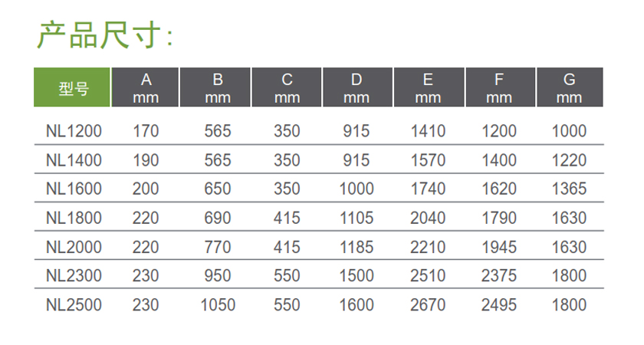644x345 pixels.
Task: Click the value 2040 in NL1800 row
Action: 428,218
